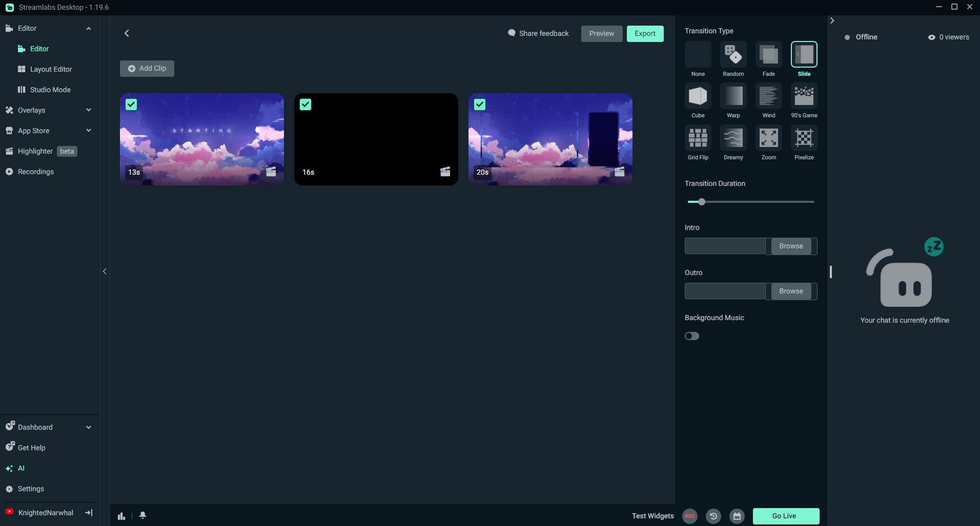
Task: Select the Cube transition type
Action: pyautogui.click(x=698, y=96)
